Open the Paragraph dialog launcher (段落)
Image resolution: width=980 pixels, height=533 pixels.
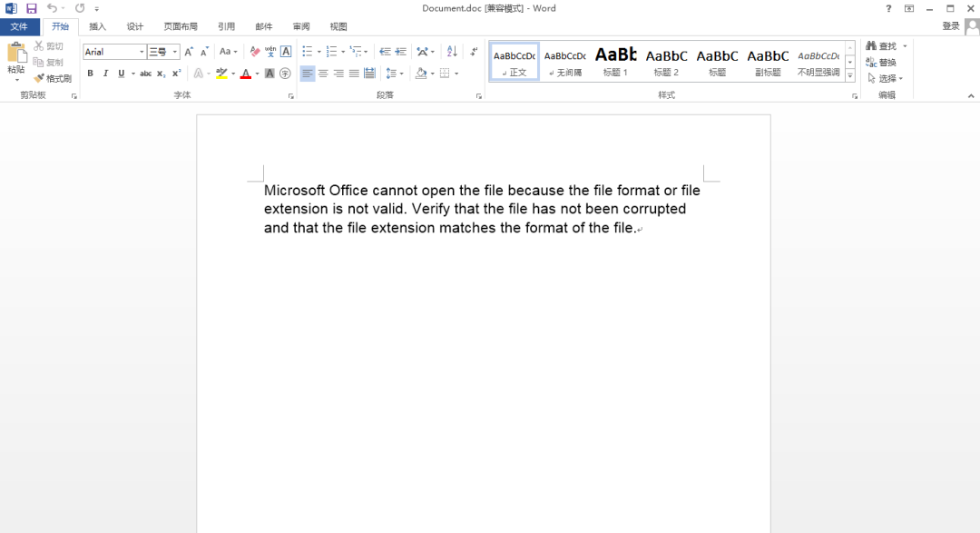479,96
